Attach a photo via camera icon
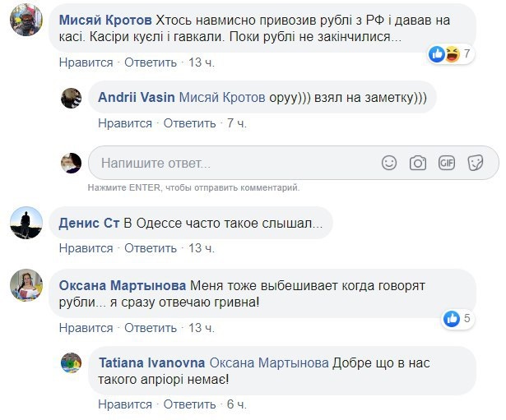The height and width of the screenshot is (420, 506). 418,163
